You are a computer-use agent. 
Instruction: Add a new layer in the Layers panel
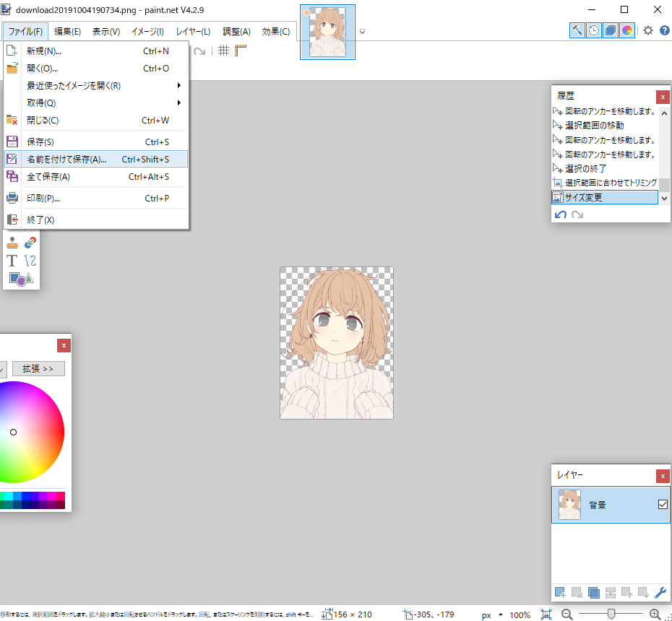click(559, 592)
